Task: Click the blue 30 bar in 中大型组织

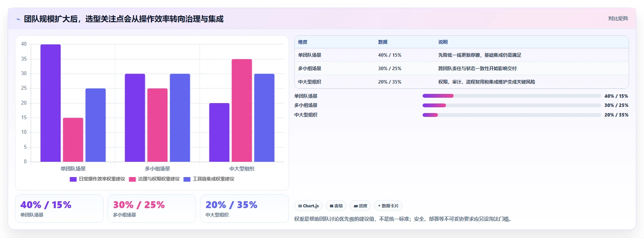Action: [264, 118]
